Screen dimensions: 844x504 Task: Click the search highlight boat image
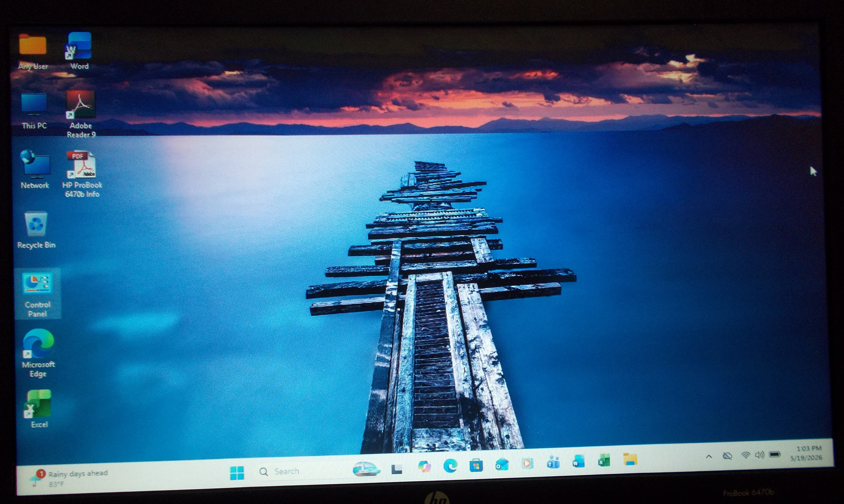point(366,469)
